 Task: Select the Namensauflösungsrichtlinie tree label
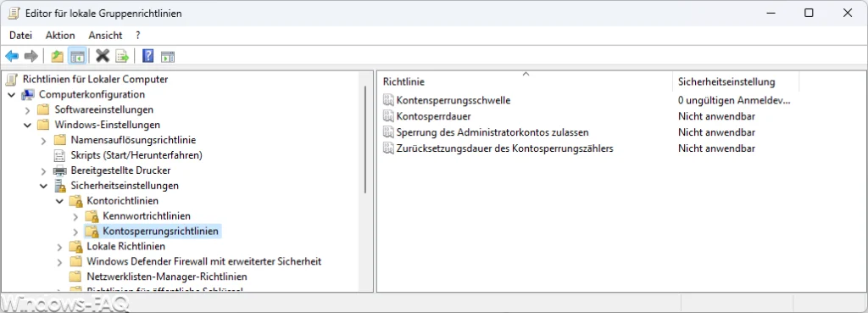point(133,140)
